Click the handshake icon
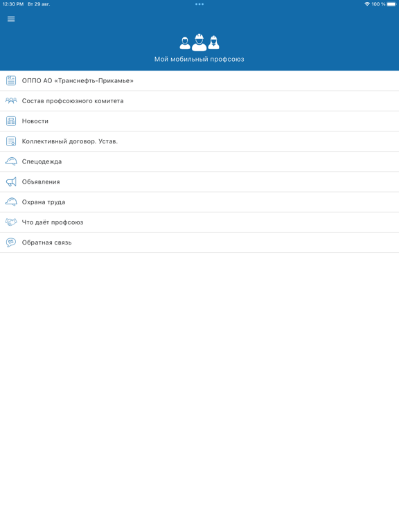The width and height of the screenshot is (399, 532). (11, 222)
